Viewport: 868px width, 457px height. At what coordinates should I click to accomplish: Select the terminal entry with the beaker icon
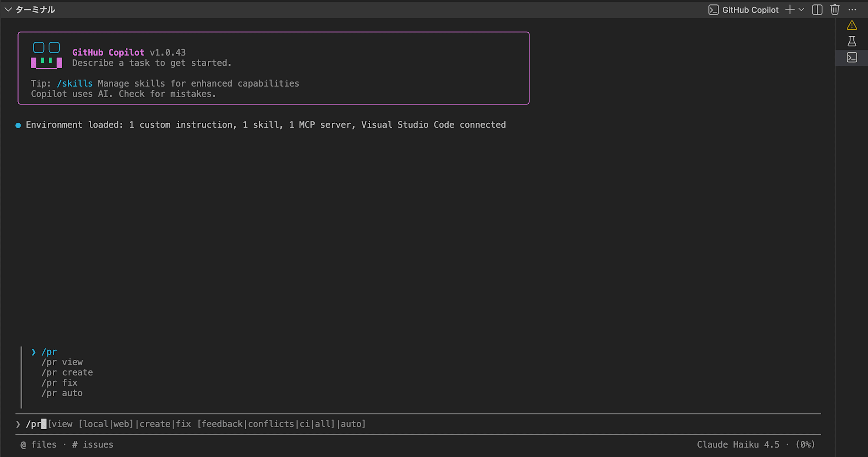pos(852,41)
